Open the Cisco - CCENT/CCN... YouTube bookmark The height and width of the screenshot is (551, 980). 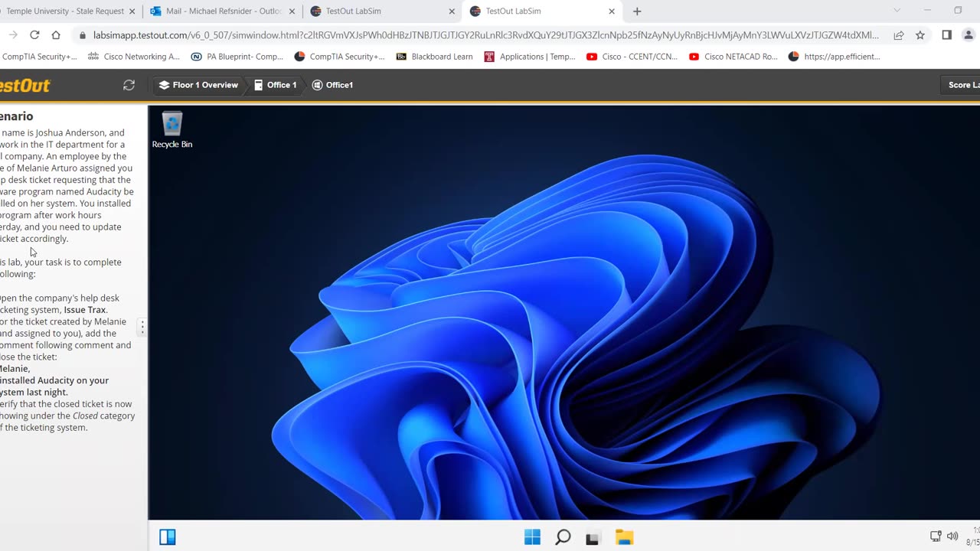coord(632,57)
